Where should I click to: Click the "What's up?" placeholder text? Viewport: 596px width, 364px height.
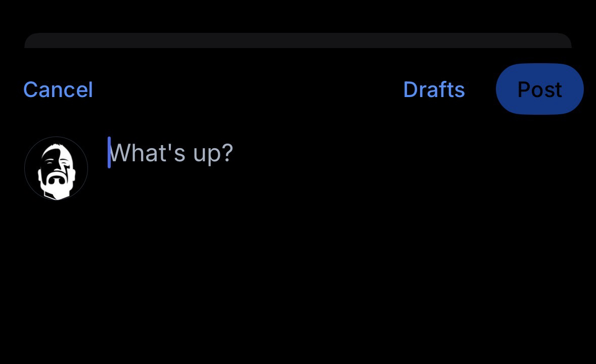(171, 153)
